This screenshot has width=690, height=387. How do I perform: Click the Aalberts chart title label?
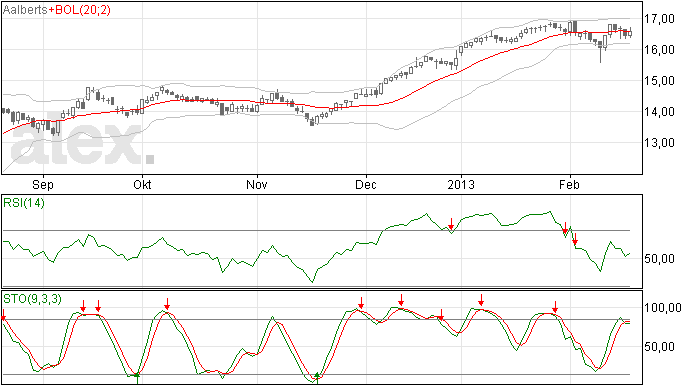(25, 10)
